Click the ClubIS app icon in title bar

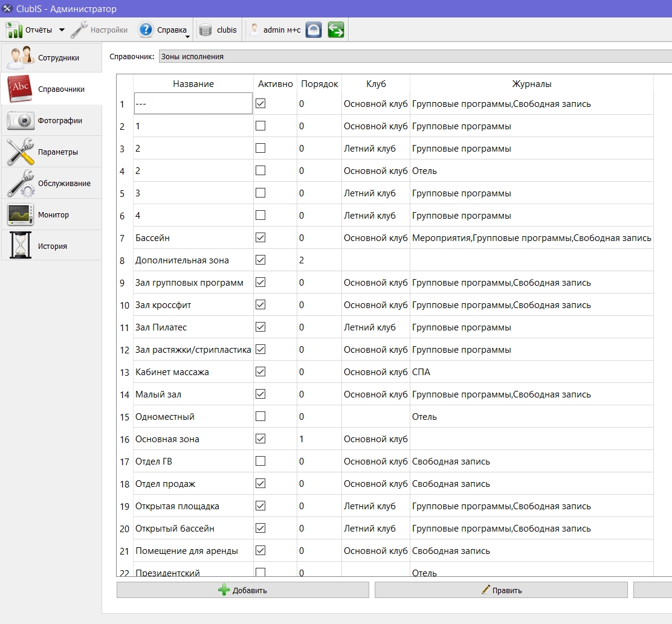7,8
